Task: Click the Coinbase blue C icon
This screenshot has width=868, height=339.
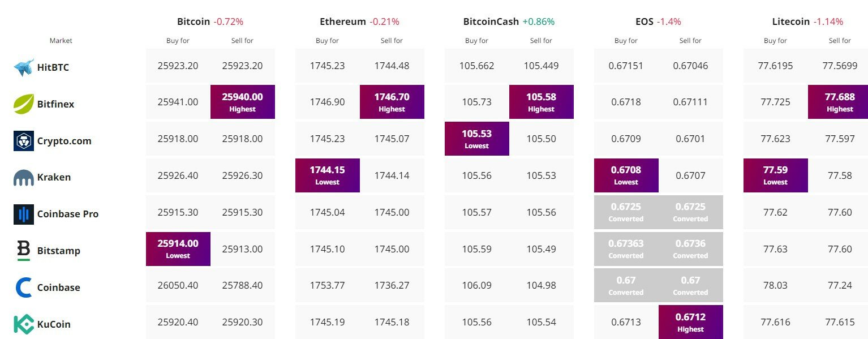Action: click(x=24, y=287)
